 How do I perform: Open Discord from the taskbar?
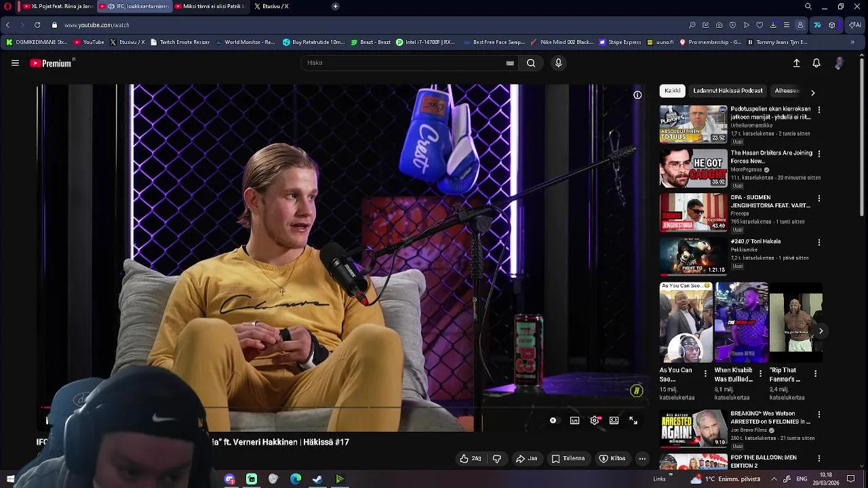pyautogui.click(x=230, y=479)
